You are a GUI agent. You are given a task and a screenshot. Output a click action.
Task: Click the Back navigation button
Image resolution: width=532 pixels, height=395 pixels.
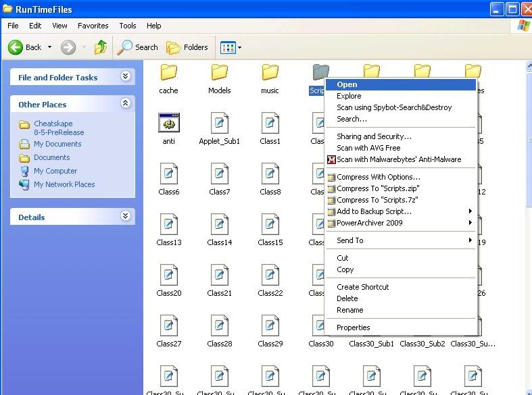tap(26, 47)
